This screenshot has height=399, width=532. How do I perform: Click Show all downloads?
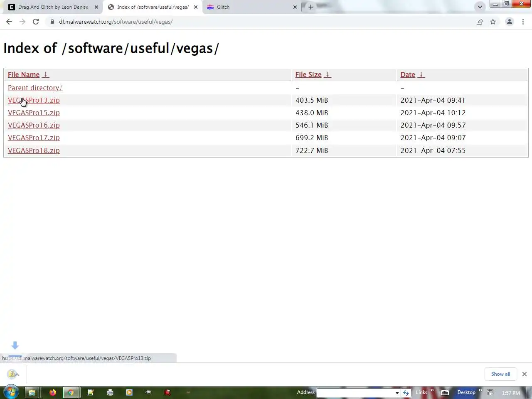pyautogui.click(x=500, y=374)
